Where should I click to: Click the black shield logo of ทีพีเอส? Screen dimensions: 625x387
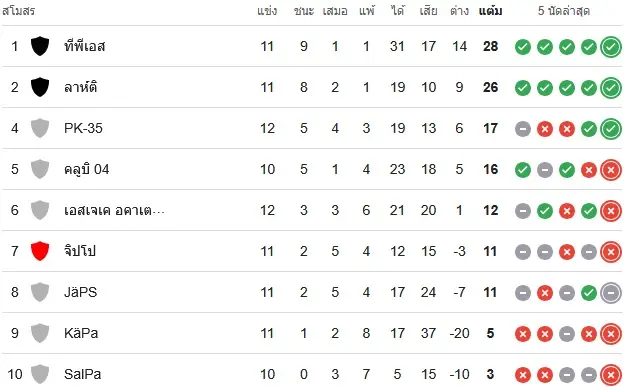tap(40, 46)
